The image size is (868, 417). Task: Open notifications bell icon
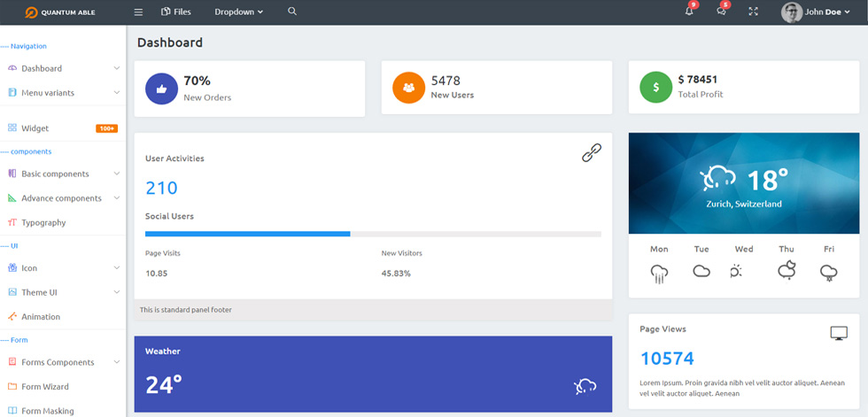click(x=689, y=12)
